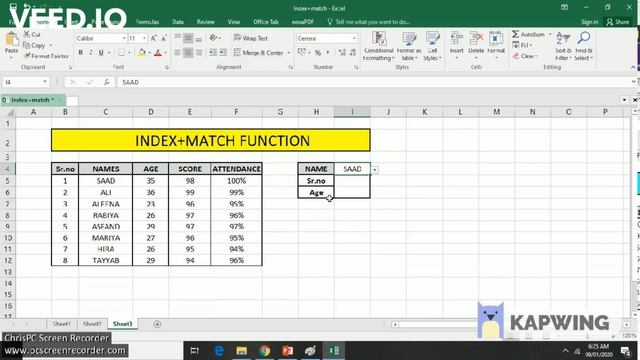Open the Fill dropdown in Editing group
Viewport: 640px width, 360px height.
(522, 45)
